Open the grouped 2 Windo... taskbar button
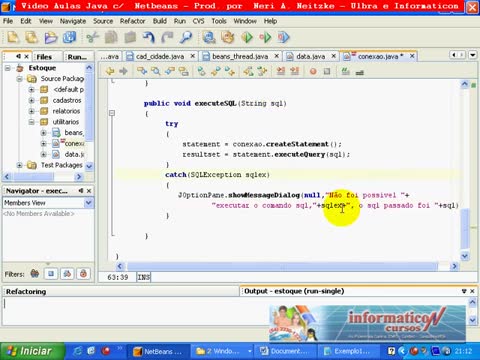 pos(222,351)
